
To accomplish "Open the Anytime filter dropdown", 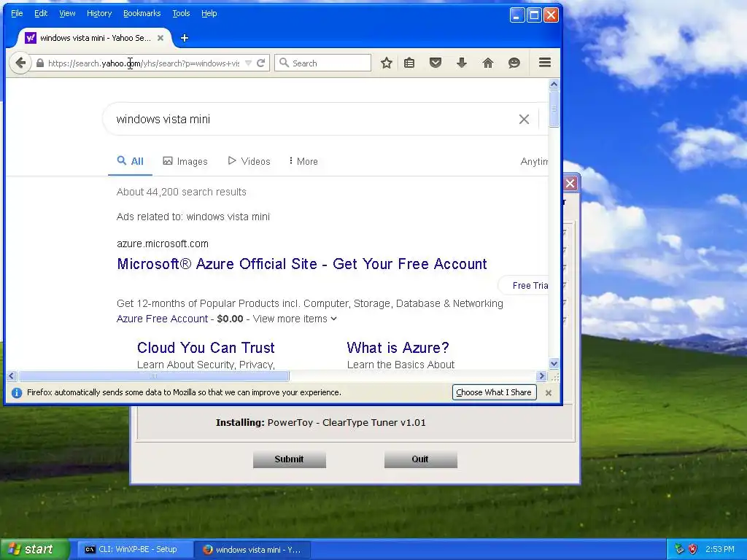I will 534,161.
